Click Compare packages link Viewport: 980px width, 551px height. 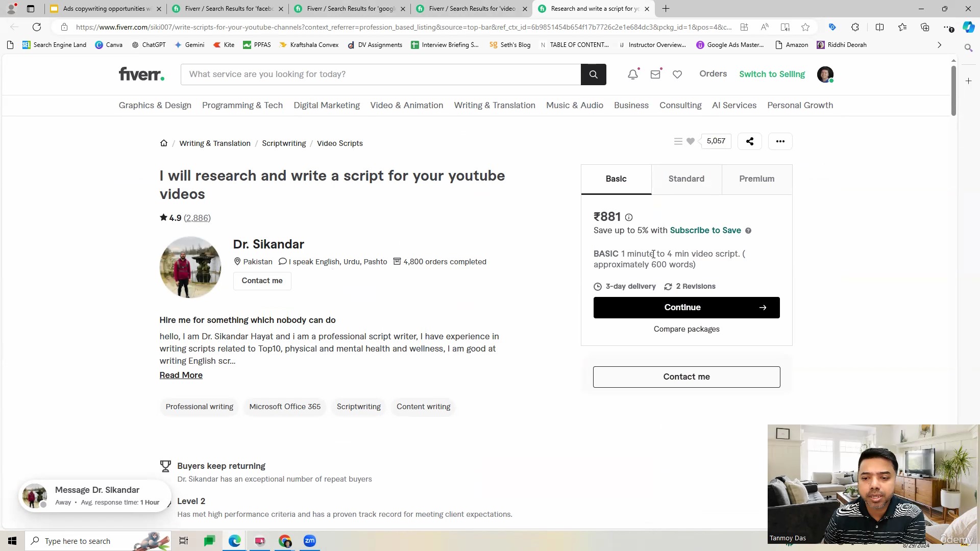[x=687, y=329]
